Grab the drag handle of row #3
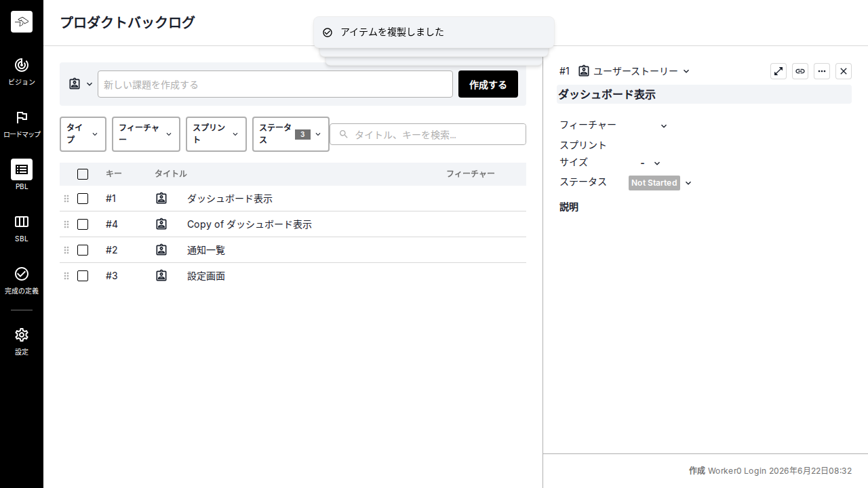The image size is (868, 488). tap(66, 276)
